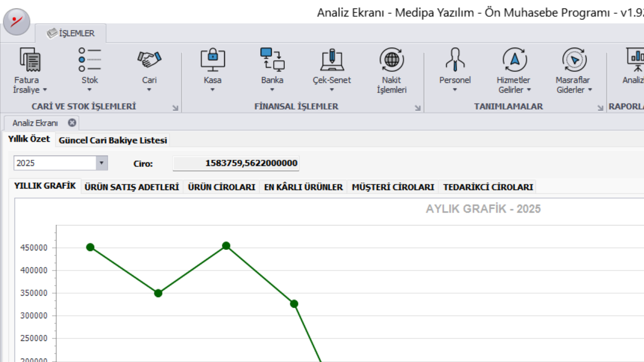Select the Ürün Satış Adetleri tab

(x=132, y=187)
